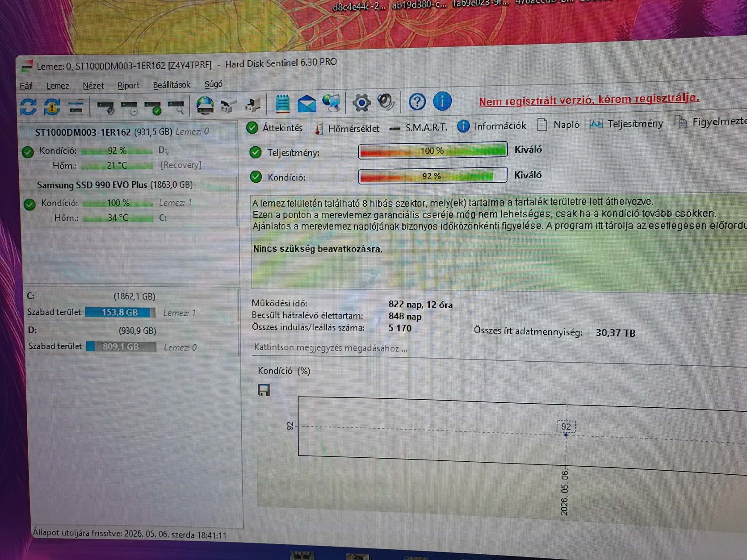
Task: Click the comment field Kattintson megjegyzés megadásához
Action: click(331, 347)
